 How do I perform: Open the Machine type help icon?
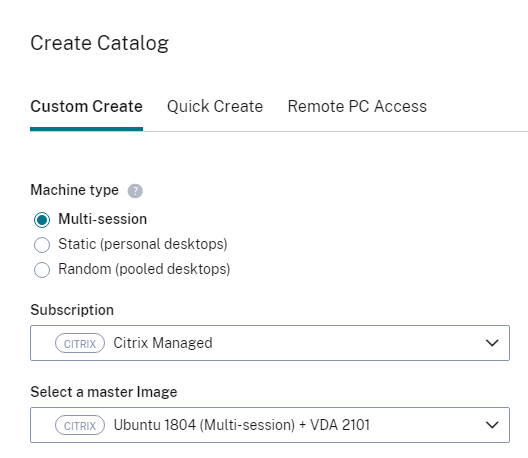(135, 191)
